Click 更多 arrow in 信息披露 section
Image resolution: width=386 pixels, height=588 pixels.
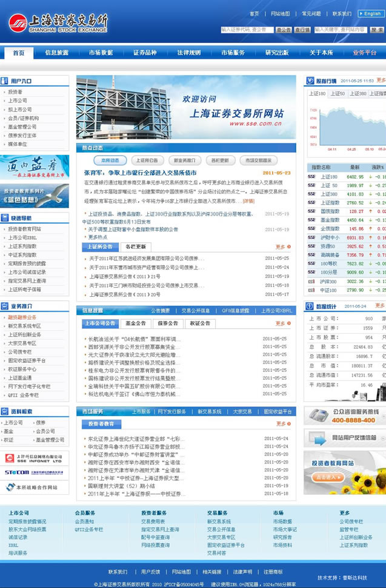click(x=283, y=323)
